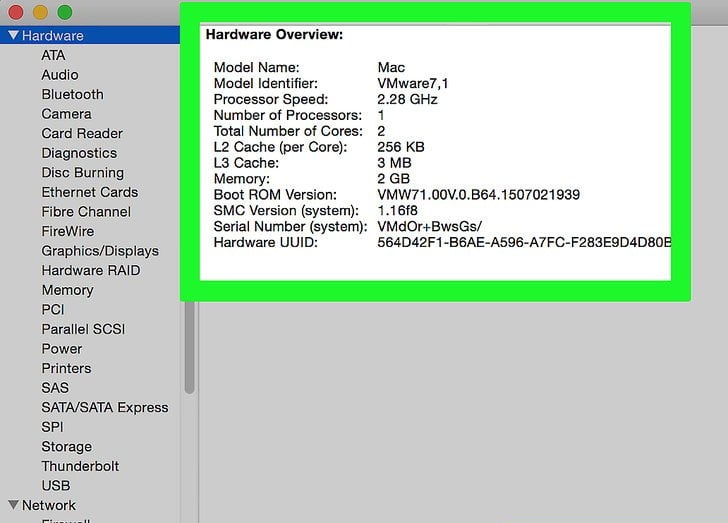
Task: Click the Serial Number value VMdOr+BwsGs/
Action: (429, 227)
